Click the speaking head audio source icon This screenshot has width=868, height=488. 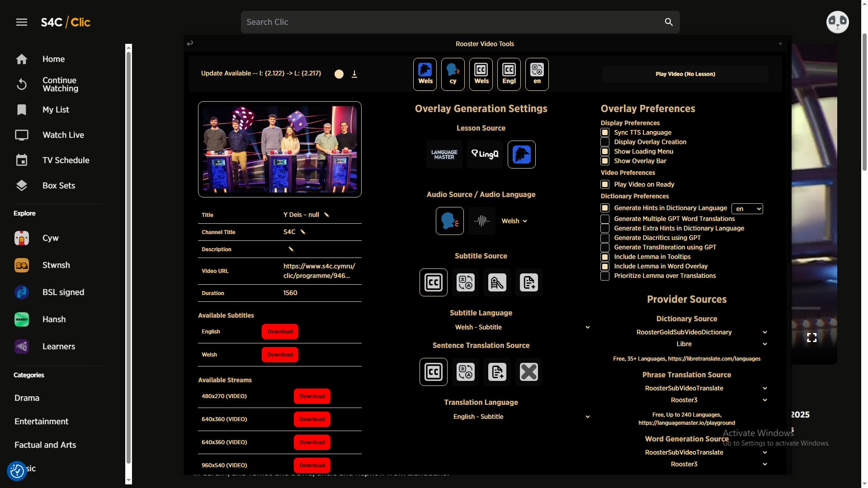(x=449, y=221)
